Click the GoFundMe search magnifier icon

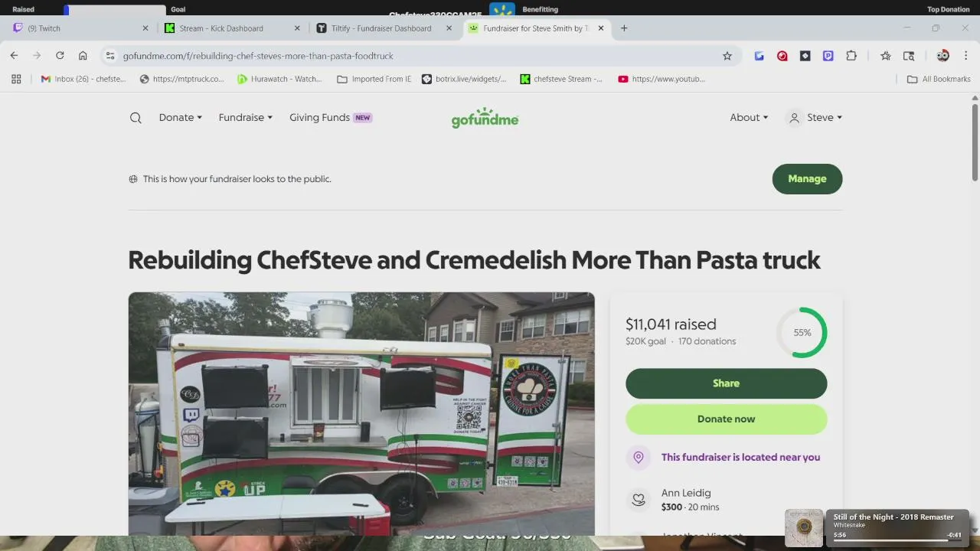[x=136, y=118]
